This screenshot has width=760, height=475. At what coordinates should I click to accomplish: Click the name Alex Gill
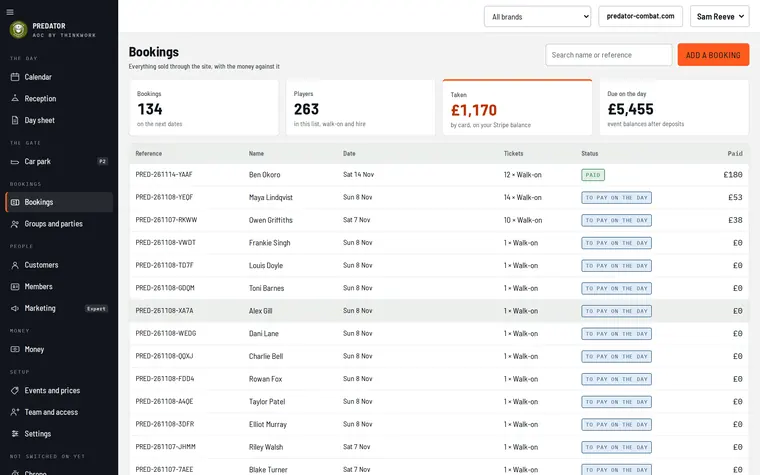(x=260, y=311)
